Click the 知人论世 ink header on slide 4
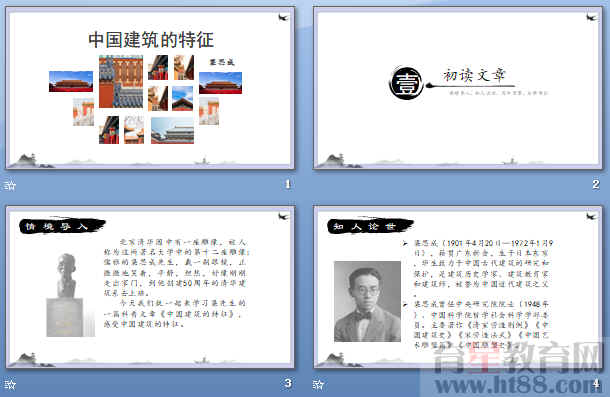This screenshot has width=610, height=397. [370, 226]
